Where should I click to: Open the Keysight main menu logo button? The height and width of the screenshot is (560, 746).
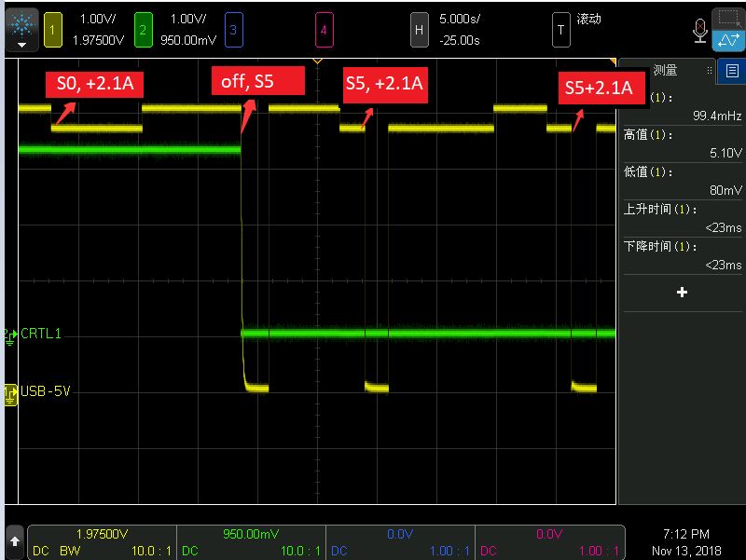click(21, 30)
